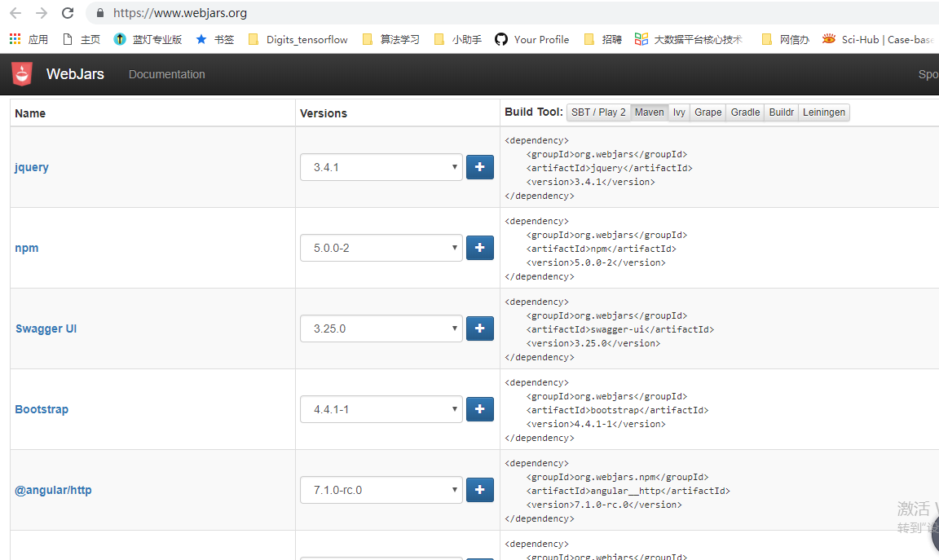939x560 pixels.
Task: Select the SBT / Play 2 build tool
Action: point(598,112)
